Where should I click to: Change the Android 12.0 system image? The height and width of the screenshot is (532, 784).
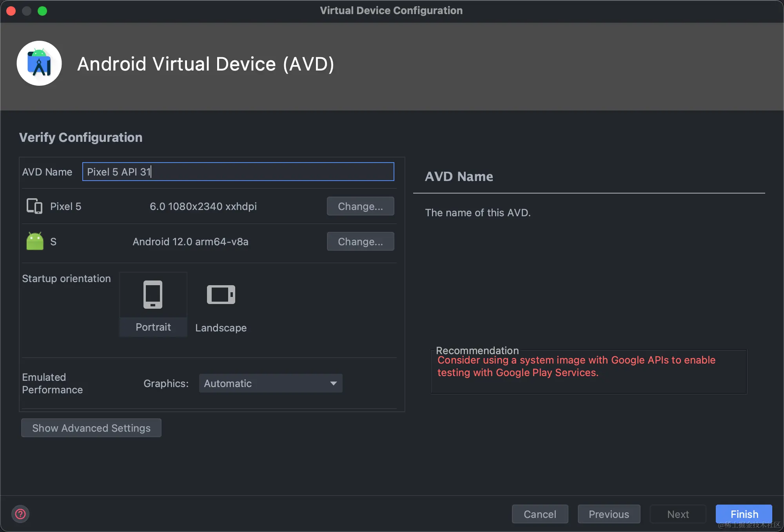click(x=360, y=241)
